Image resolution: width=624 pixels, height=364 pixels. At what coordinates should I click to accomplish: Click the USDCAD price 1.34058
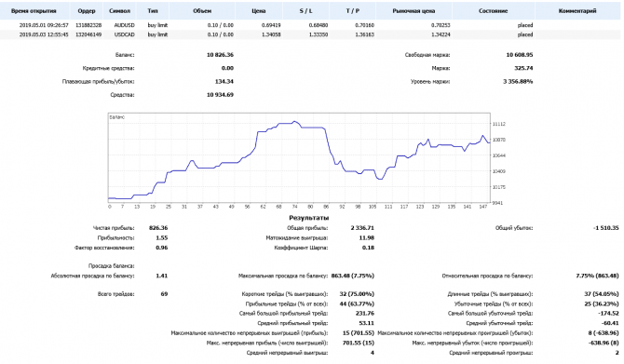pyautogui.click(x=271, y=34)
